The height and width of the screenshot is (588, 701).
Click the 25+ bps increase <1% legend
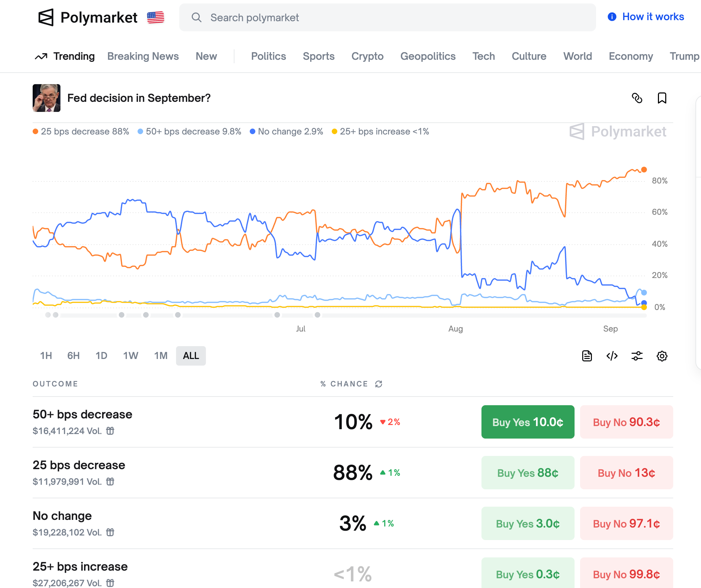click(x=380, y=131)
